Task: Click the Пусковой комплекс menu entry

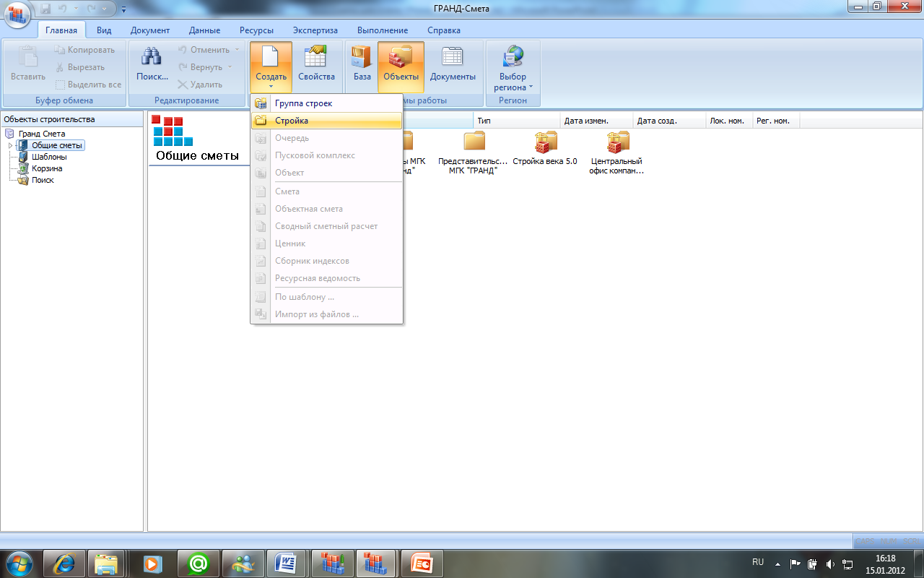Action: click(326, 155)
